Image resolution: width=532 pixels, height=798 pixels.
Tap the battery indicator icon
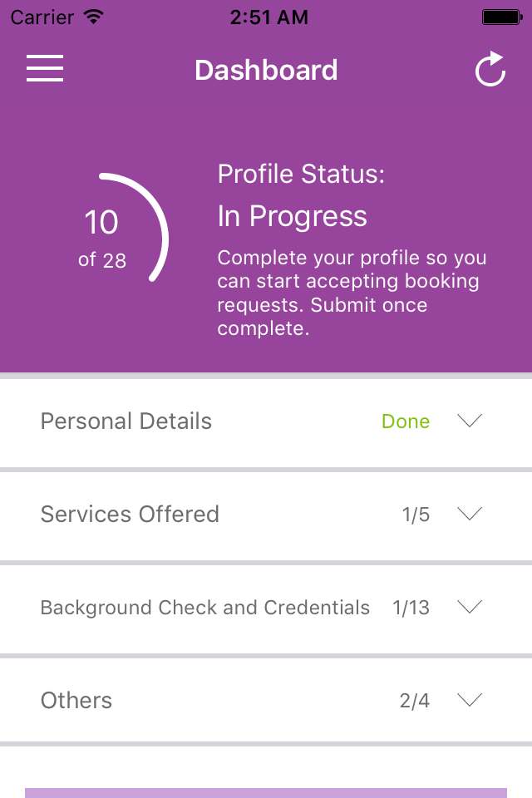pyautogui.click(x=502, y=17)
